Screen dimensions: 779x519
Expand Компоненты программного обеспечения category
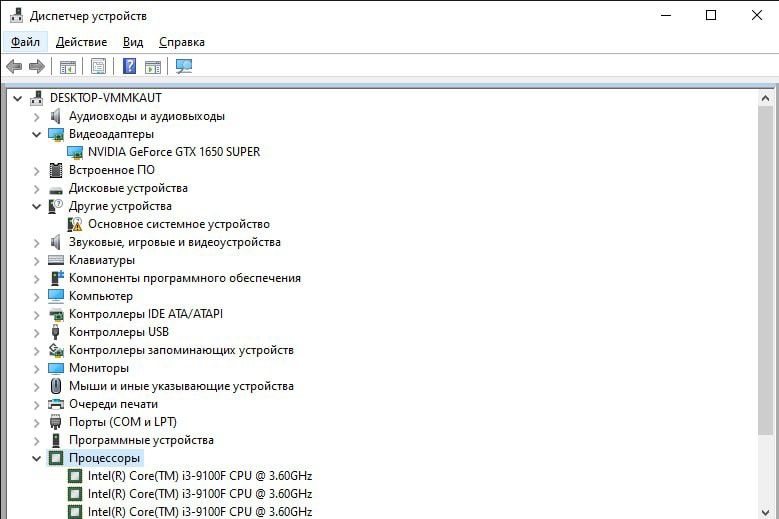(x=36, y=279)
